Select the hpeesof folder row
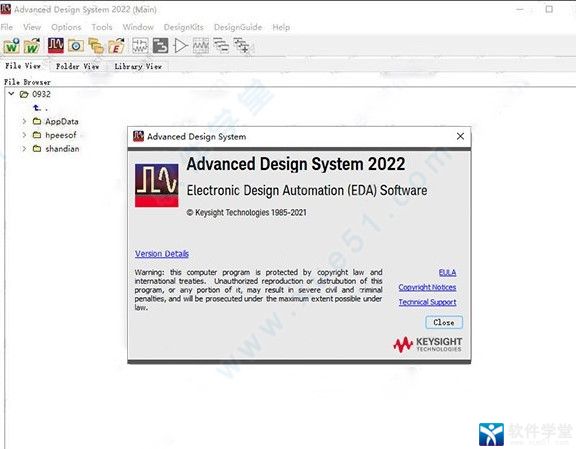576x449 pixels. (x=54, y=135)
